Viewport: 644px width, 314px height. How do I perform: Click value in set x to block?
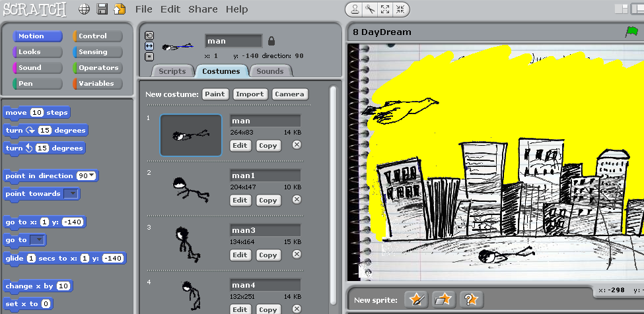(x=46, y=304)
